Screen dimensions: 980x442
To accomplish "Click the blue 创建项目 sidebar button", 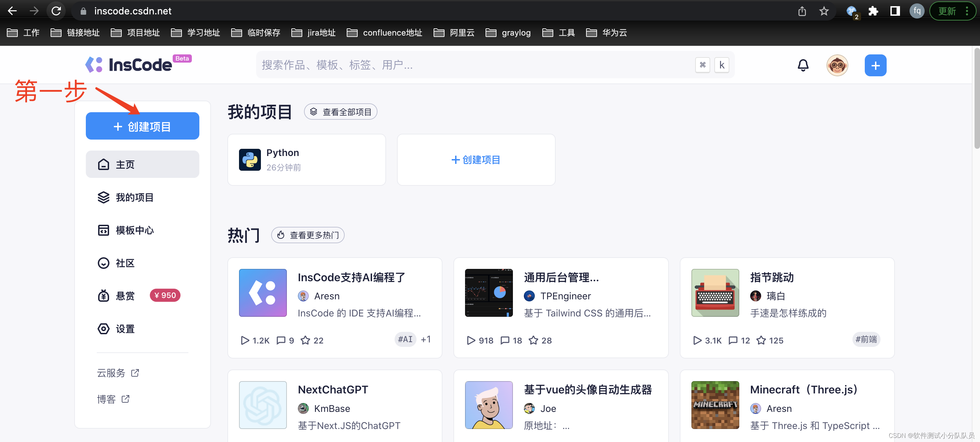I will (x=142, y=126).
